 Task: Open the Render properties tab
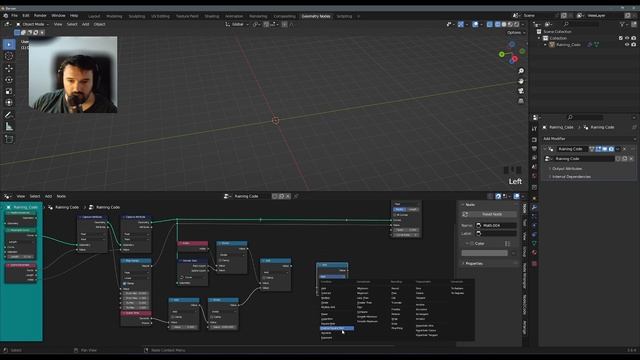[x=534, y=140]
